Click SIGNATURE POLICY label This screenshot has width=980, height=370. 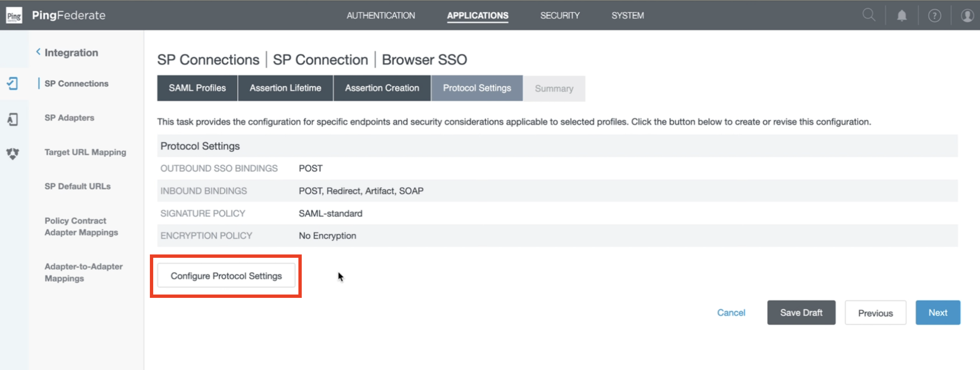coord(202,213)
